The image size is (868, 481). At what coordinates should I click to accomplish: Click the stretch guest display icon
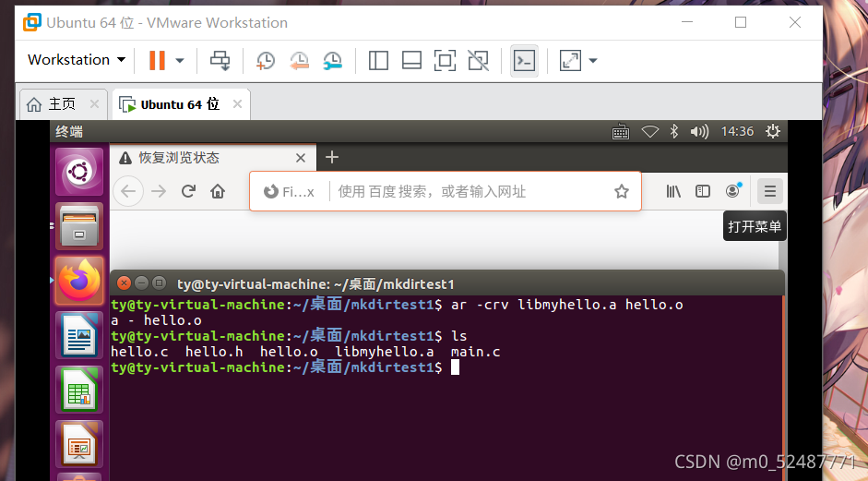pos(570,60)
